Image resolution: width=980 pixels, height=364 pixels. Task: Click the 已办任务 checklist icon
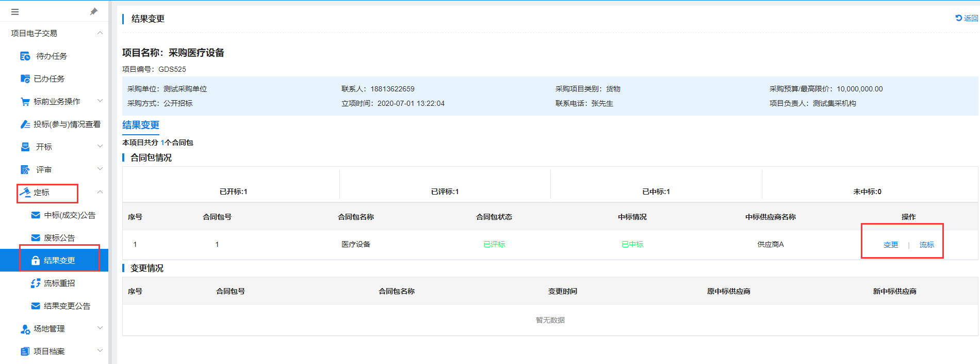[x=25, y=79]
